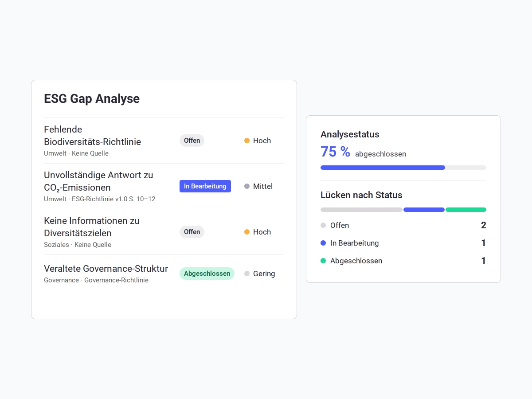
Task: Click the 'In Bearbeitung' legend label
Action: (x=355, y=243)
